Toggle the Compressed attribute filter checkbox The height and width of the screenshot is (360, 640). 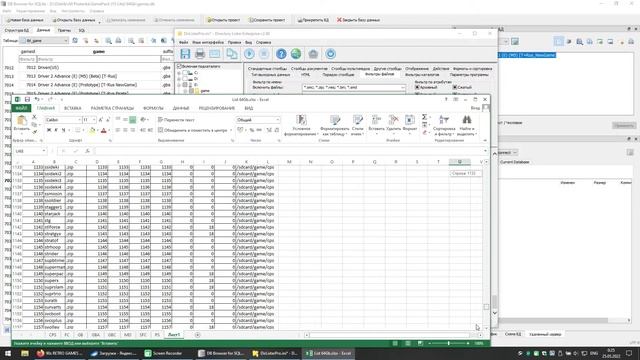[454, 87]
